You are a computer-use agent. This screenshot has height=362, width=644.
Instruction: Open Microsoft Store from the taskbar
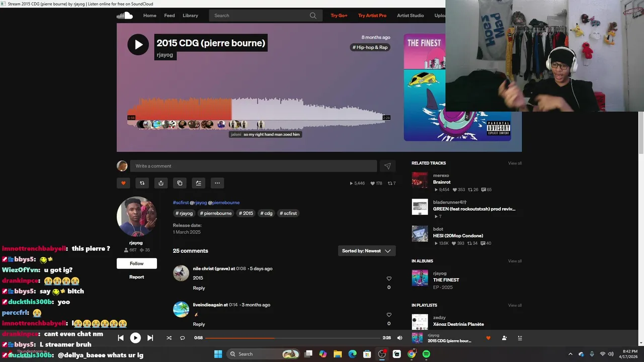[367, 354]
